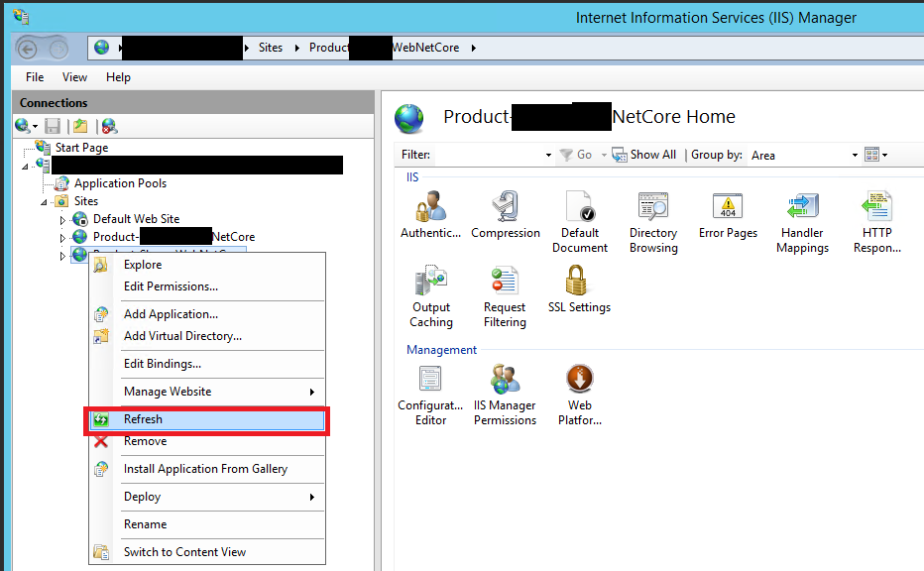Expand the Product NetCore site node
924x571 pixels.
click(62, 238)
